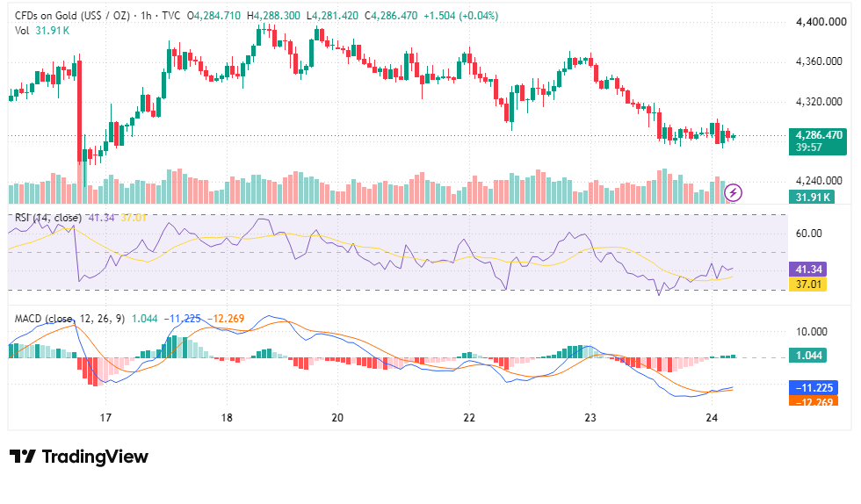The width and height of the screenshot is (861, 504).
Task: Click the green MACD histogram tag 1.044
Action: coord(807,356)
